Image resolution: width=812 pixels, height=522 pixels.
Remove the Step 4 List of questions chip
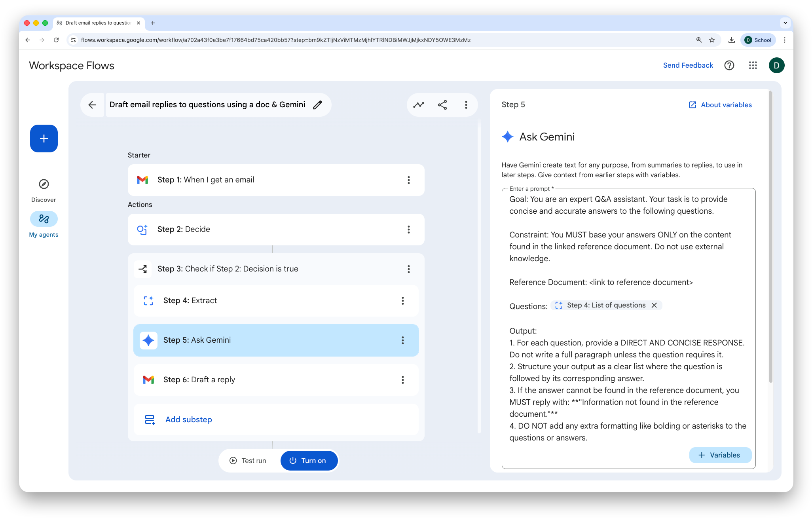coord(655,305)
